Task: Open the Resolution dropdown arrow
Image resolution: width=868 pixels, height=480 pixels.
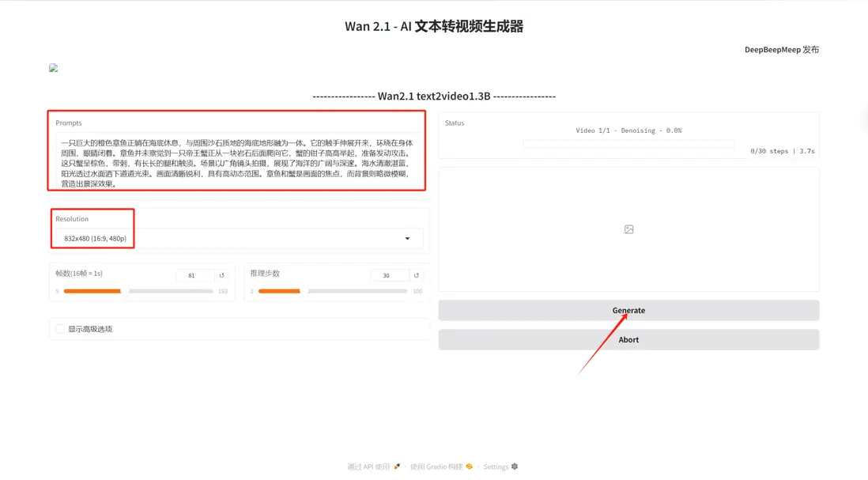Action: click(x=407, y=239)
